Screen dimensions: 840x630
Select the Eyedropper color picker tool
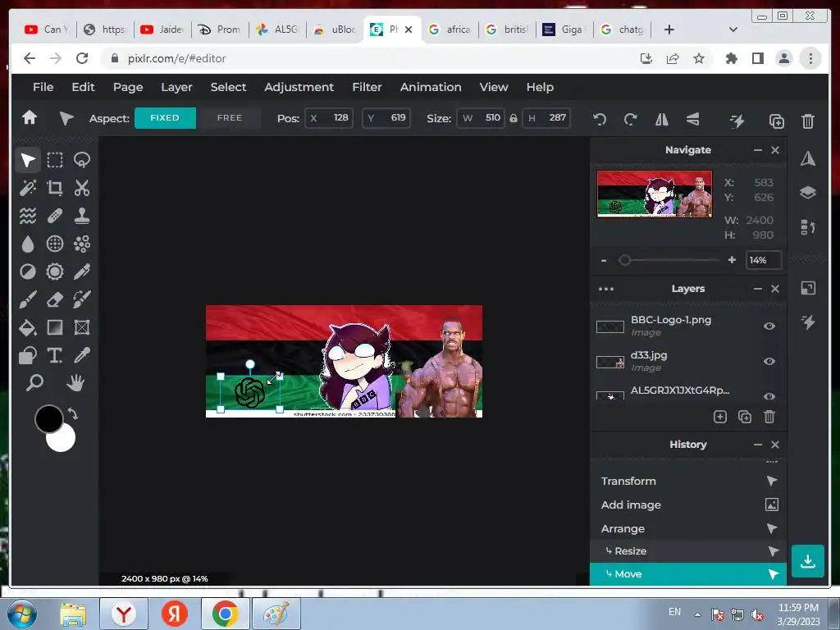(x=82, y=355)
